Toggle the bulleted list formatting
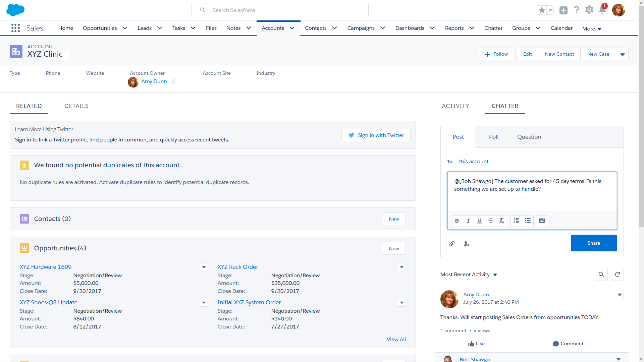This screenshot has width=644, height=362. pyautogui.click(x=528, y=221)
